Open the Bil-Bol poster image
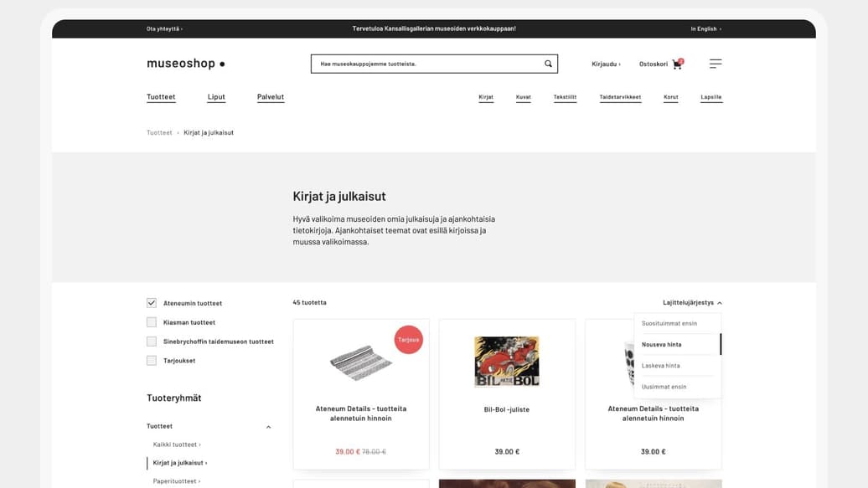The image size is (868, 488). [507, 362]
